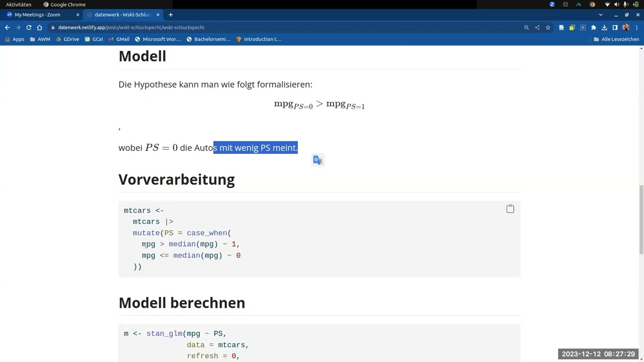Go back to the previous page
This screenshot has height=362, width=644.
click(x=7, y=28)
